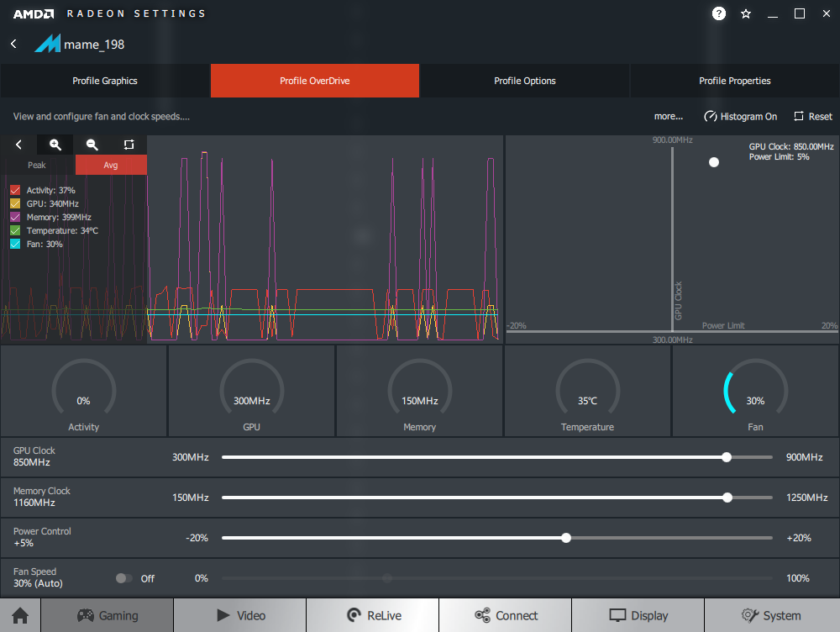Open the help question mark icon
840x632 pixels.
(719, 13)
